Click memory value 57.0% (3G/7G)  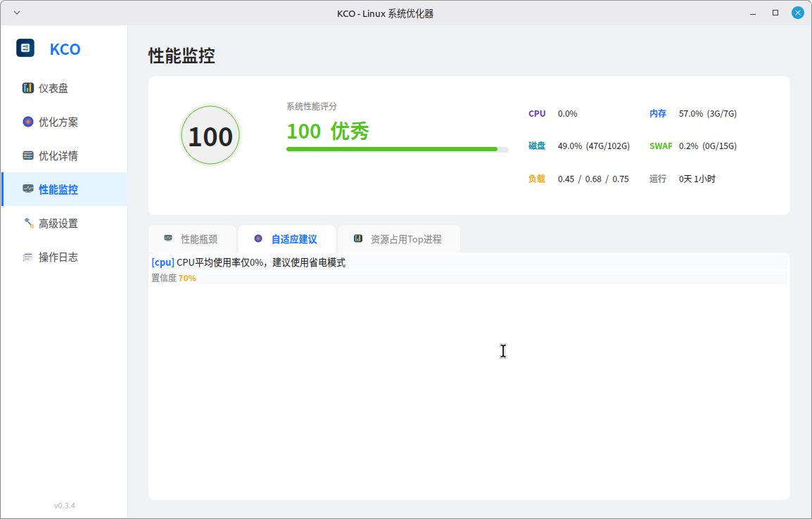(708, 113)
